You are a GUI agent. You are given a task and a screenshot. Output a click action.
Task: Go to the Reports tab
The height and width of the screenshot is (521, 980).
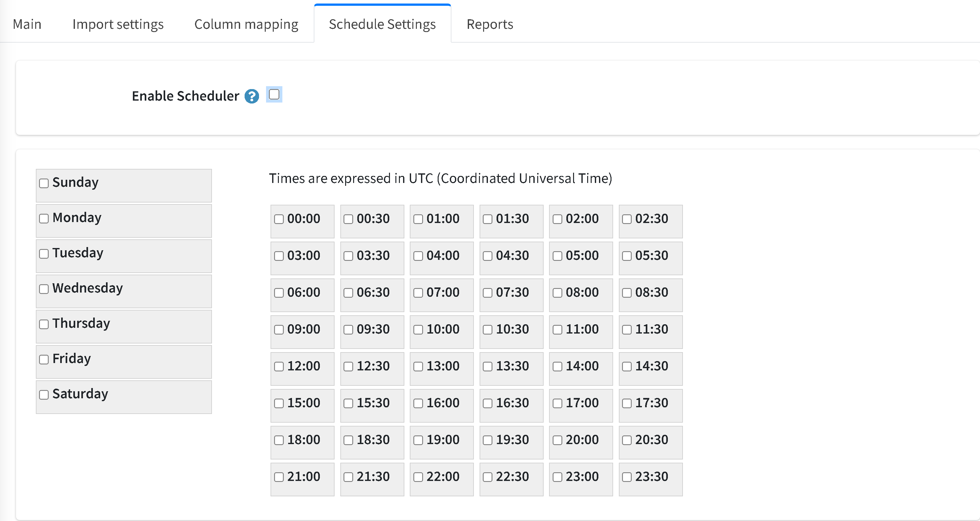tap(490, 24)
